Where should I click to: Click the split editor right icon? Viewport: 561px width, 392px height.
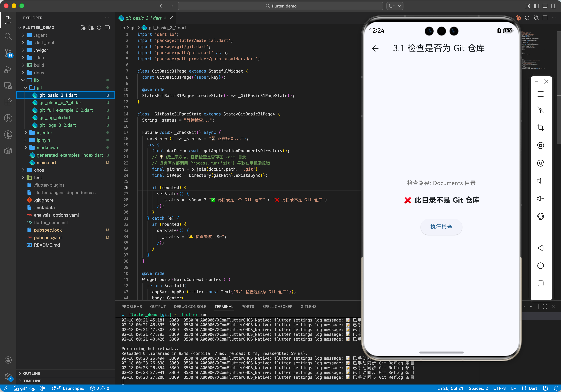(x=545, y=18)
